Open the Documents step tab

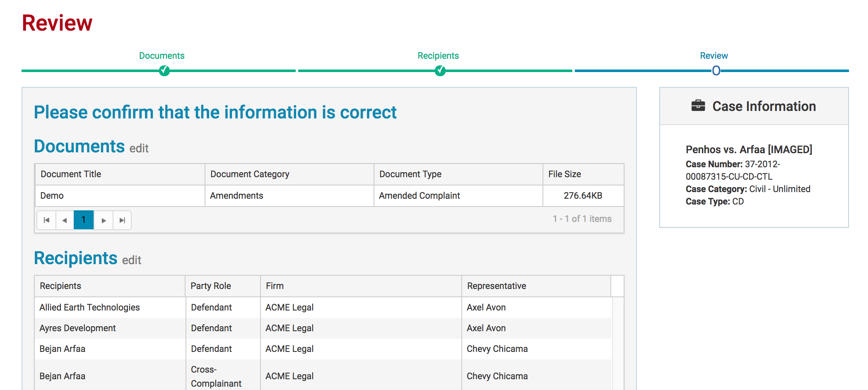162,56
